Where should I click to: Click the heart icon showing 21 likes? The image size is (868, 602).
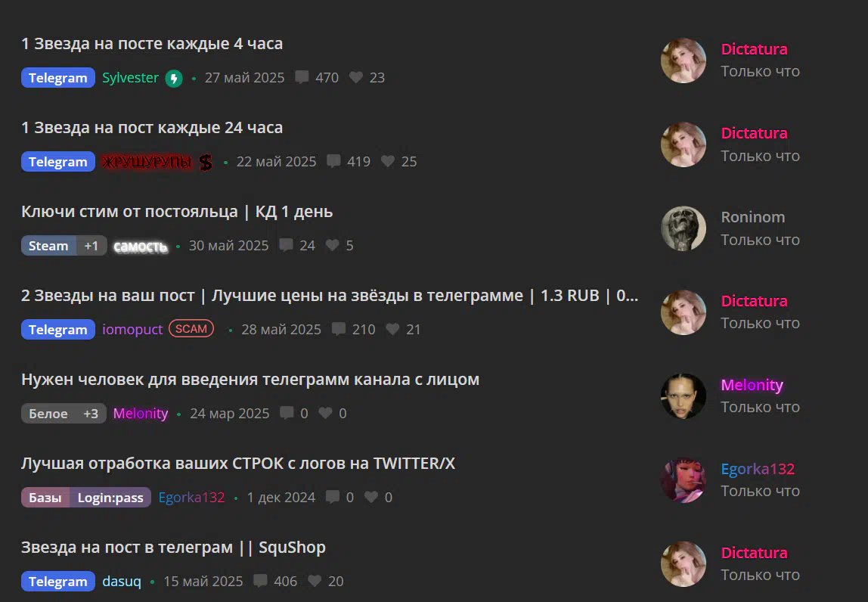point(392,329)
